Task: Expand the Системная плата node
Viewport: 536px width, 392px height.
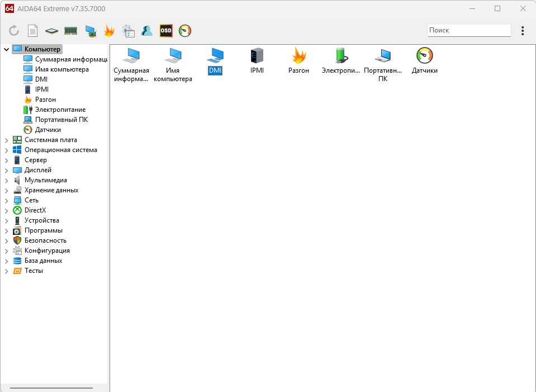Action: [x=7, y=140]
